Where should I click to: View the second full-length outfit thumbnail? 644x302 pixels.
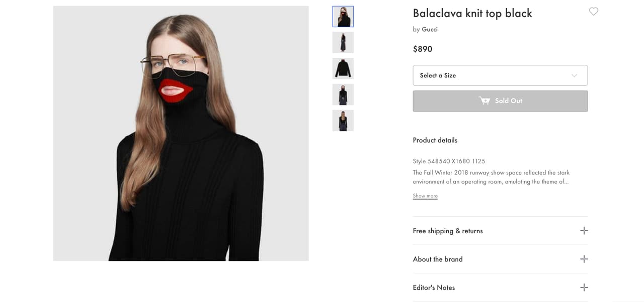(343, 42)
